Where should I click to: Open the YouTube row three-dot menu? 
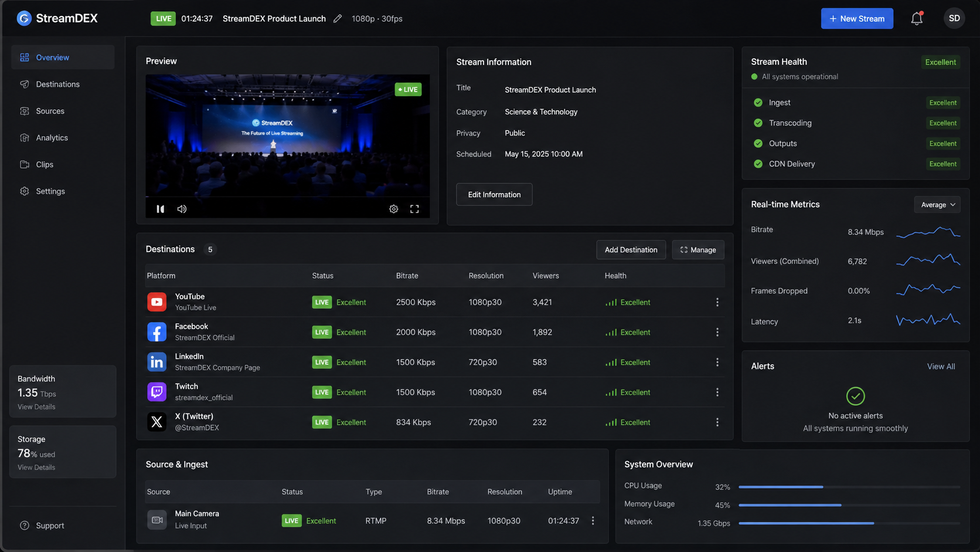coord(717,302)
